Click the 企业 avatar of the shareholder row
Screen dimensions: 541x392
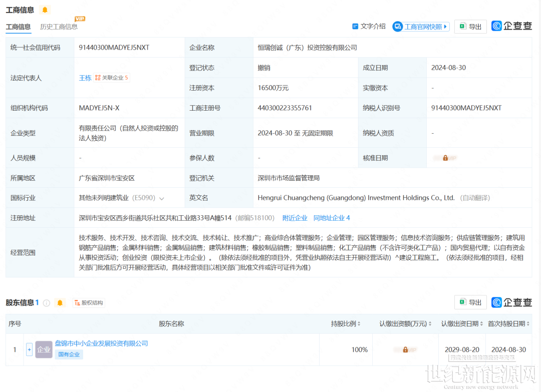tap(44, 349)
